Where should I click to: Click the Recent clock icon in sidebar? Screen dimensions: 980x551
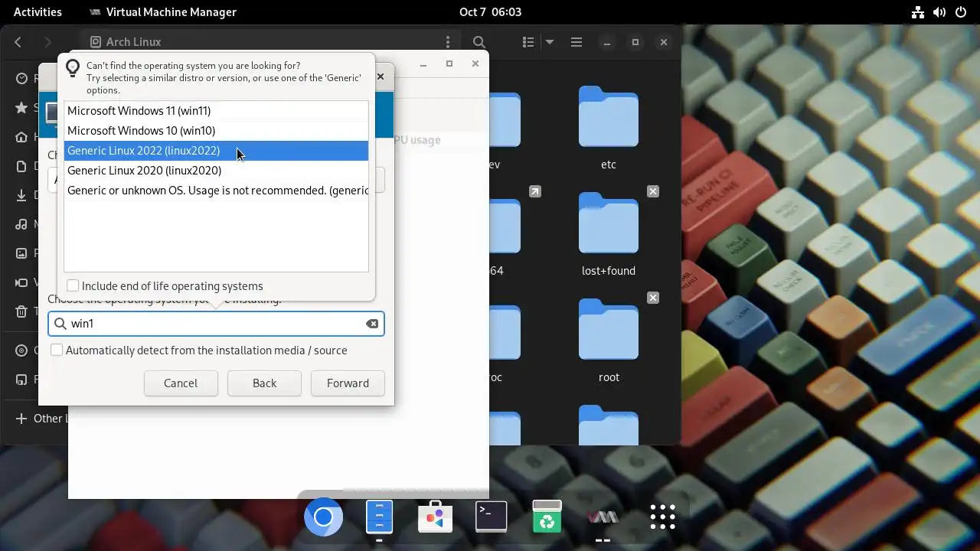[x=21, y=78]
